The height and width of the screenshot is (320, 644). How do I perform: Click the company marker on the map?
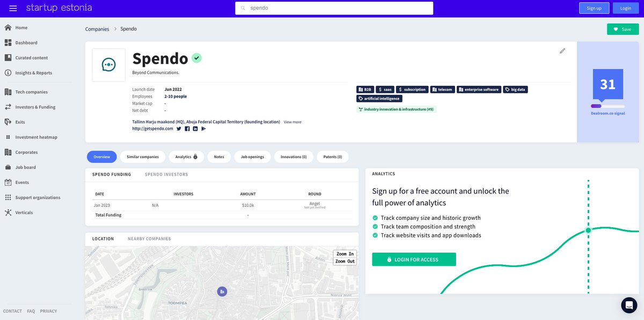tap(222, 291)
